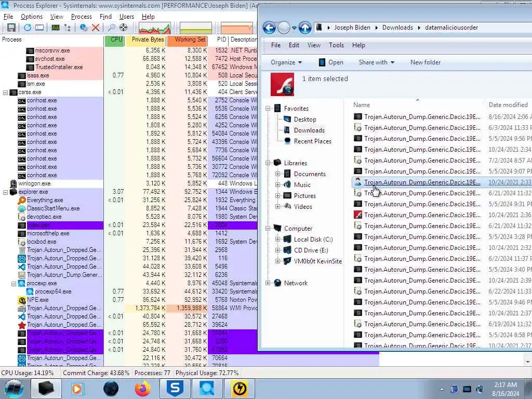
Task: Click the Find Handle or DLL magnifier icon
Action: point(111,28)
